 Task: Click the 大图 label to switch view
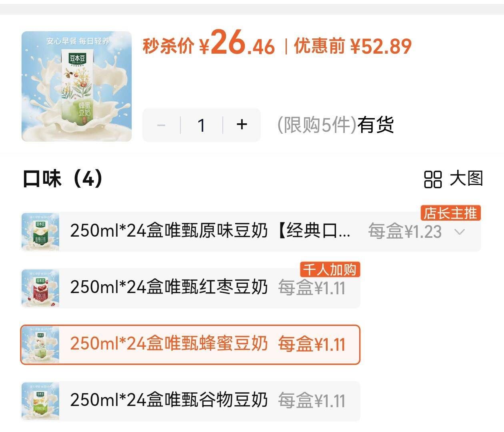point(466,180)
